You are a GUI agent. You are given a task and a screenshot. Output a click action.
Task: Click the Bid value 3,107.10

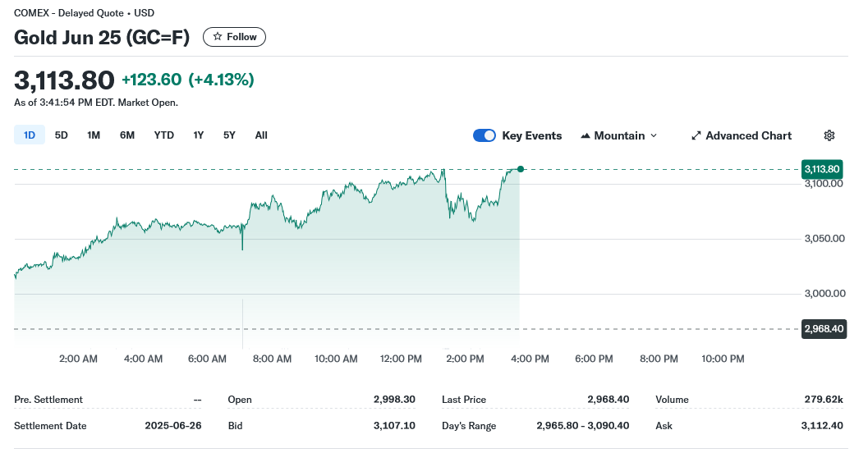(394, 425)
